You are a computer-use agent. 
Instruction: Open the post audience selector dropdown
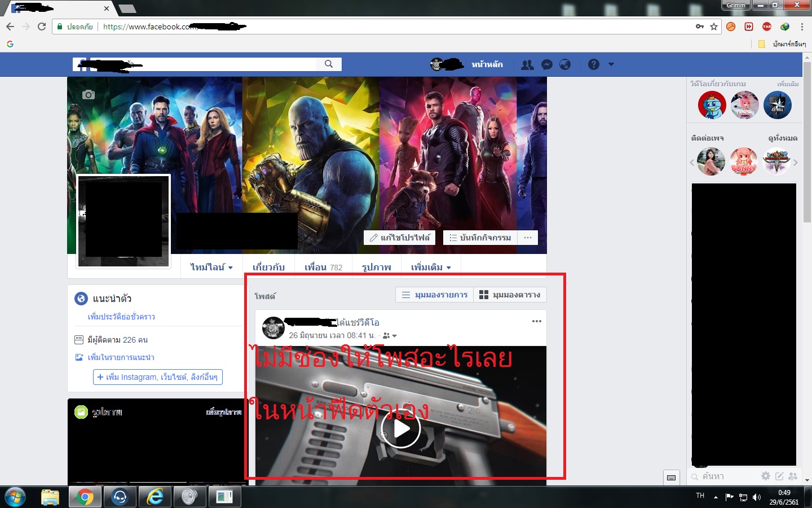coord(390,336)
